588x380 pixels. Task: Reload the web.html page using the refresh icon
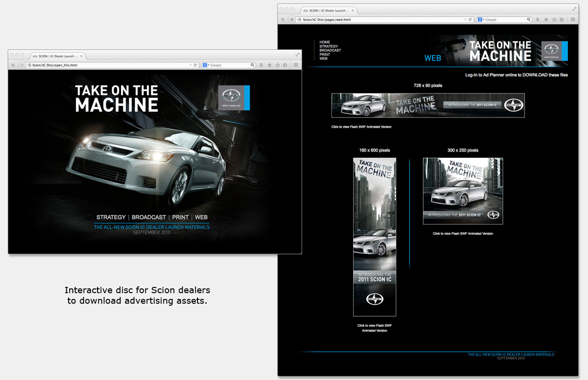[470, 20]
